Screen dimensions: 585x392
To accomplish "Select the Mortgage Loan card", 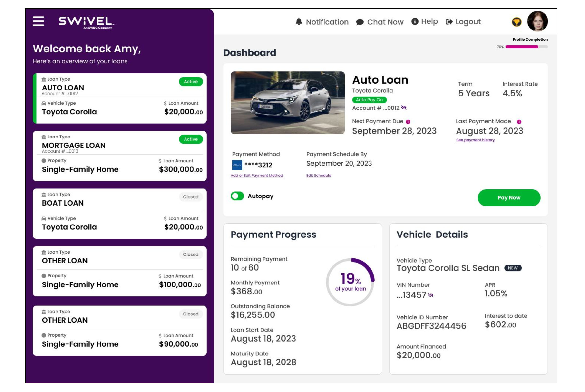I will point(119,156).
